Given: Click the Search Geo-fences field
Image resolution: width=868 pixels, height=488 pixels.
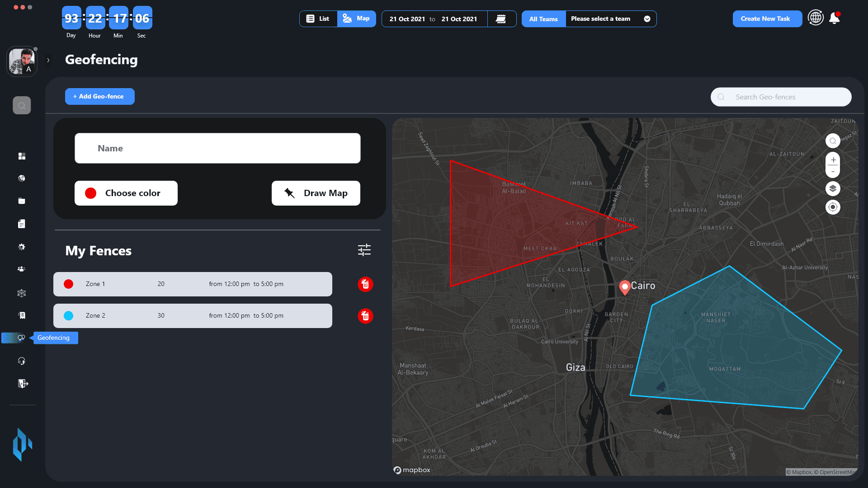Looking at the screenshot, I should pos(781,97).
